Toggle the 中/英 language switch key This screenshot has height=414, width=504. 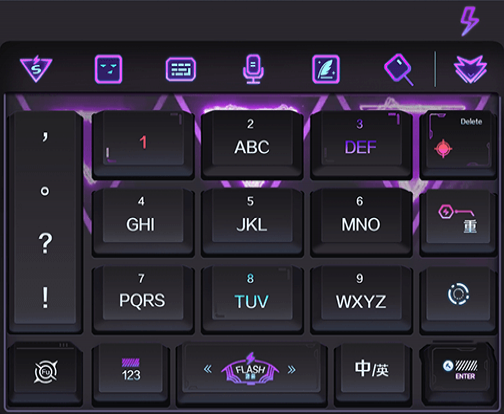click(373, 373)
